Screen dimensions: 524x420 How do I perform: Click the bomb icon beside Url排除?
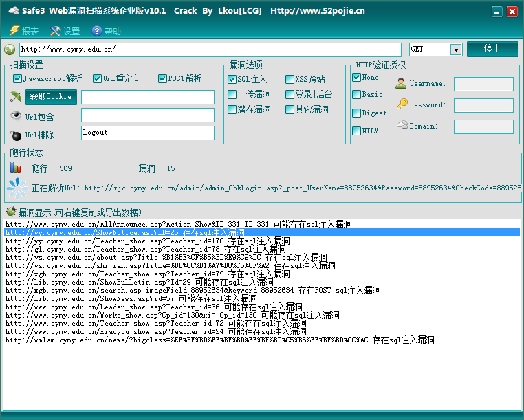[15, 135]
